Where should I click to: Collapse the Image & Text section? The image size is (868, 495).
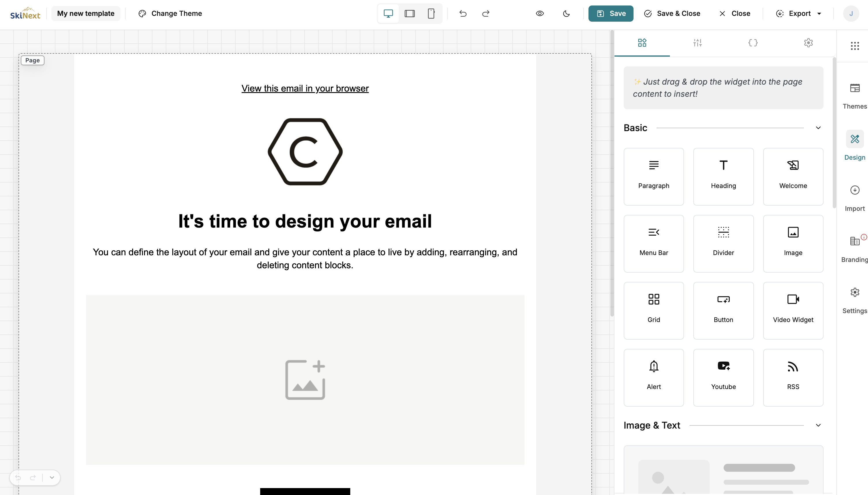pos(818,425)
